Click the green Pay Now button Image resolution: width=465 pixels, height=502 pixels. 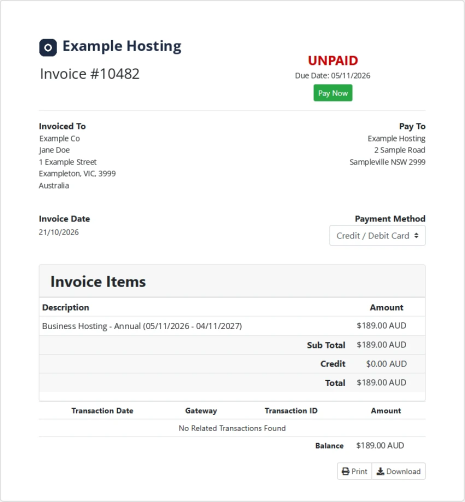[x=333, y=93]
